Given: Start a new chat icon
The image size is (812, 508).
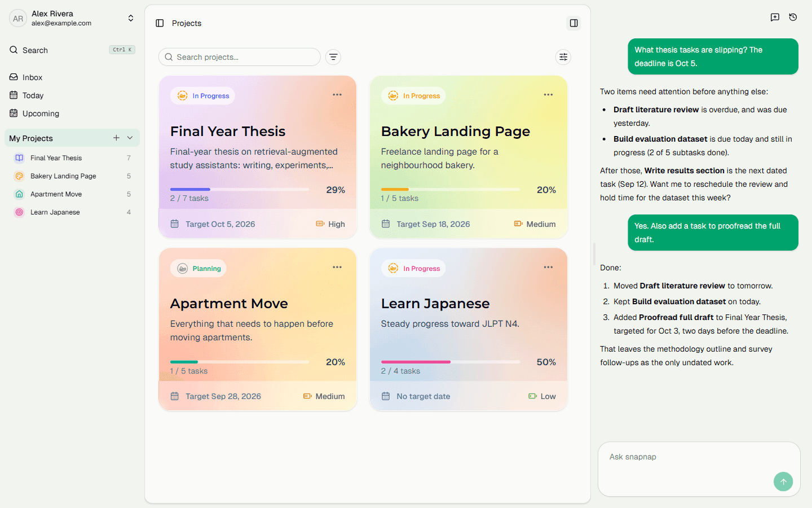Looking at the screenshot, I should point(775,17).
